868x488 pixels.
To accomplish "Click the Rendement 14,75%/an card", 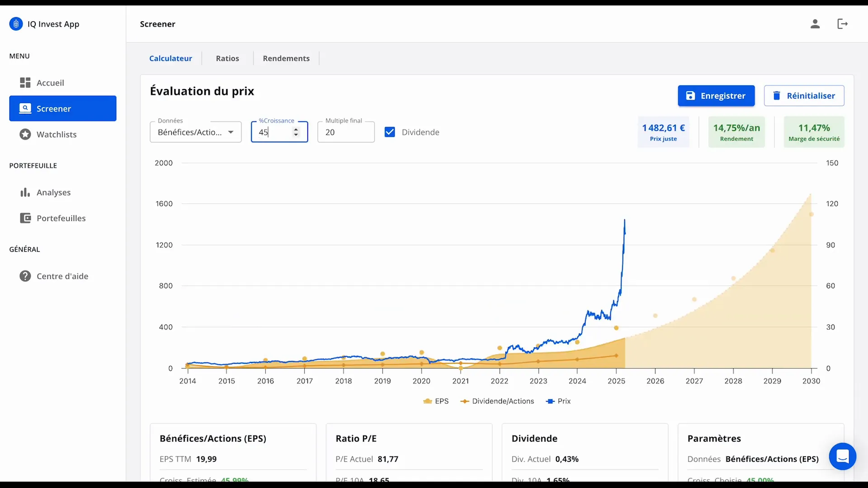I will [x=737, y=132].
